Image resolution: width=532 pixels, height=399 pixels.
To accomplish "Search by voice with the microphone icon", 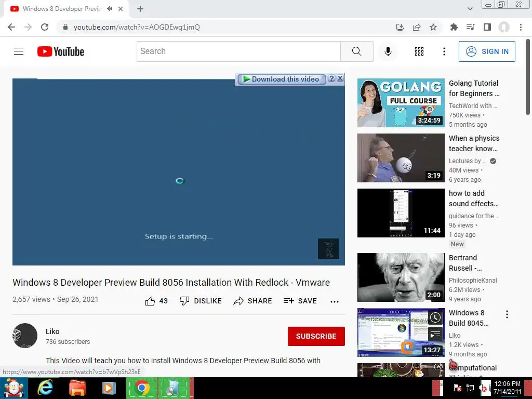I will click(388, 51).
